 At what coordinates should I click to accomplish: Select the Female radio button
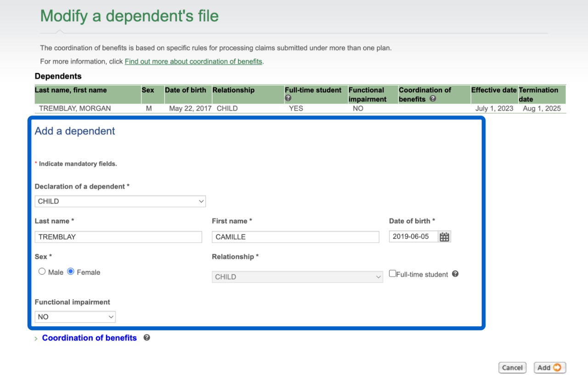pyautogui.click(x=71, y=272)
